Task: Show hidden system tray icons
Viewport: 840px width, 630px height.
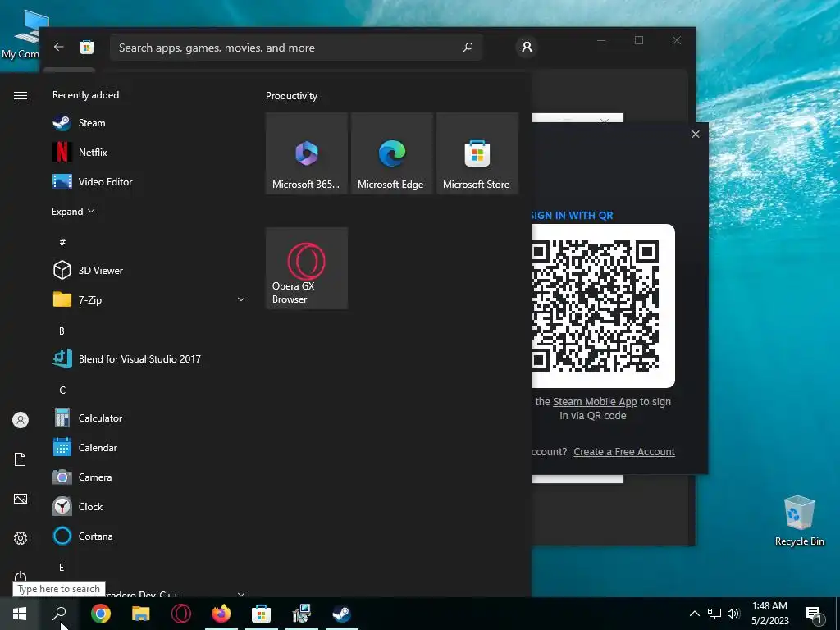Action: [x=694, y=614]
